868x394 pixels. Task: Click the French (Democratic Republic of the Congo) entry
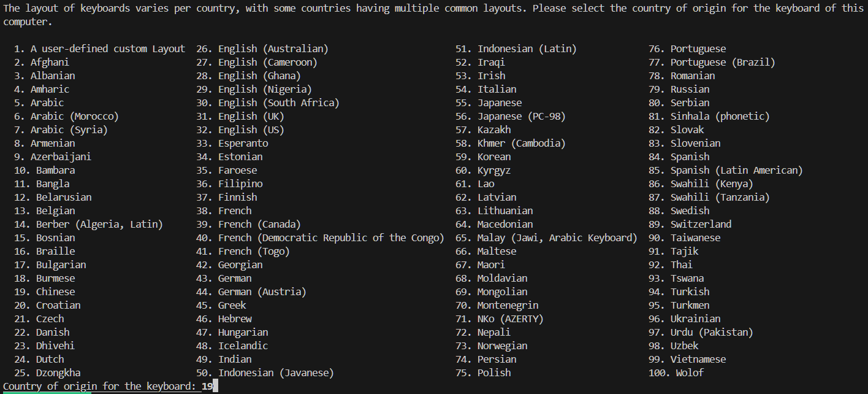[320, 238]
